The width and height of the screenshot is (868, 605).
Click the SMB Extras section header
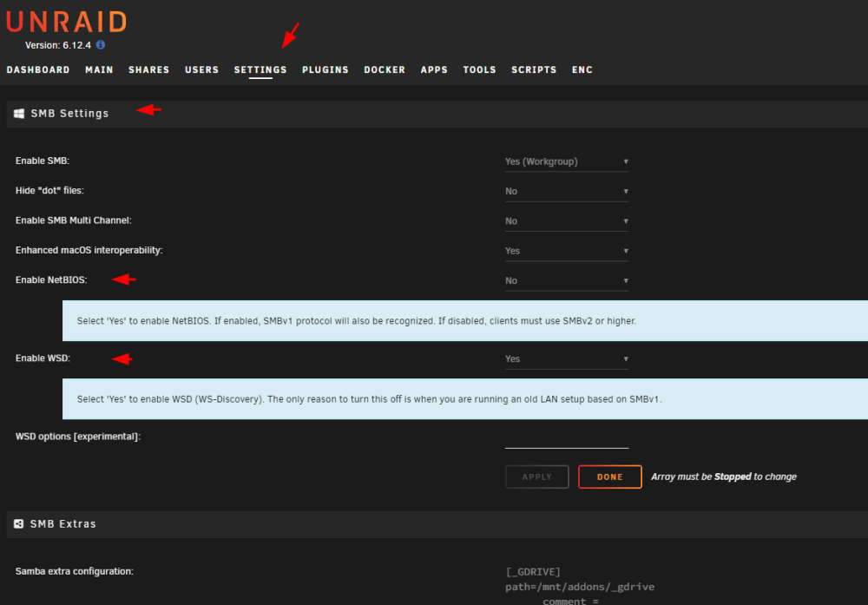coord(437,524)
